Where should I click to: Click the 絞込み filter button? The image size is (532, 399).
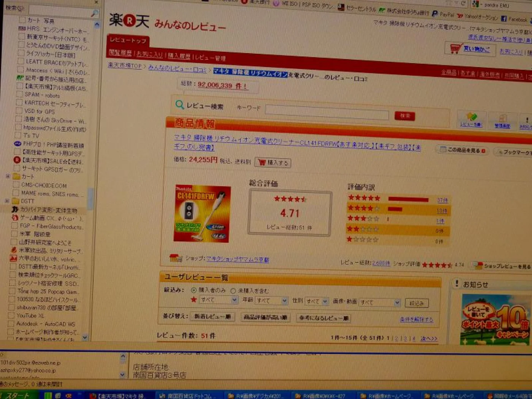(x=416, y=303)
